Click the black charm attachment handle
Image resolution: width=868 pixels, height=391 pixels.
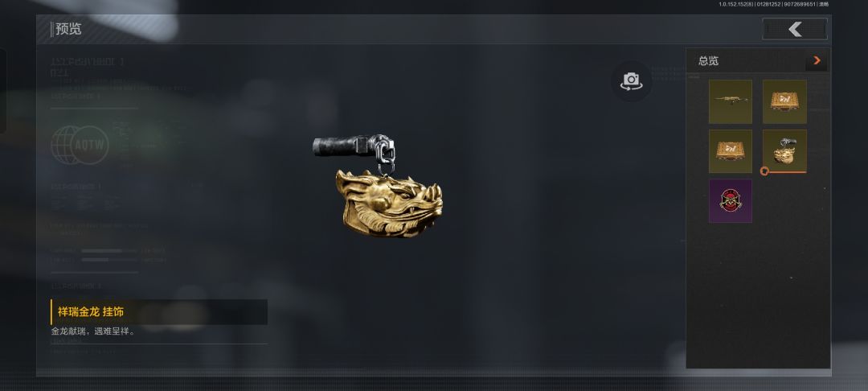click(339, 146)
